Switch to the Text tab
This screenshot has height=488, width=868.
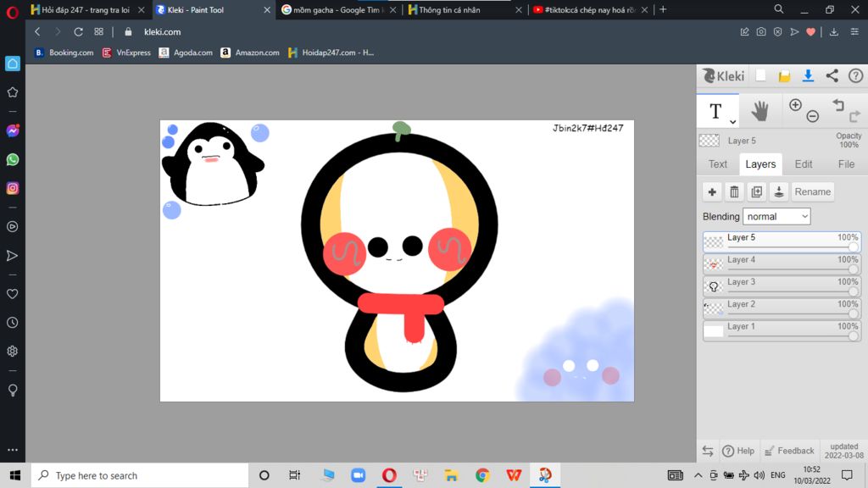(x=717, y=164)
